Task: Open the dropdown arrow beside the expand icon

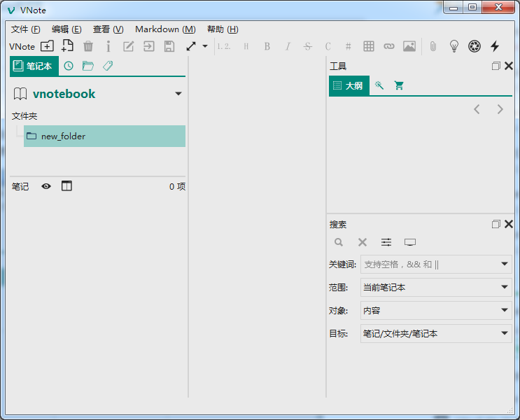Action: point(205,46)
